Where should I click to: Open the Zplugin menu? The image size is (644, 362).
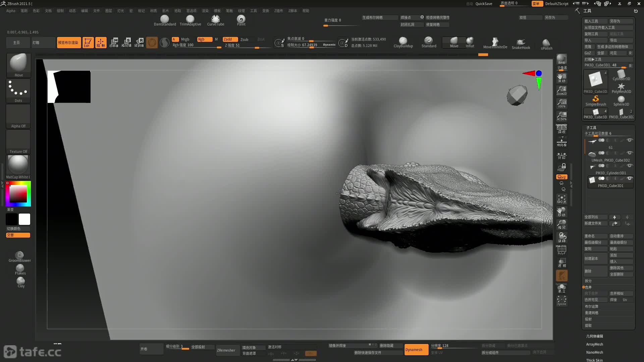(278, 11)
